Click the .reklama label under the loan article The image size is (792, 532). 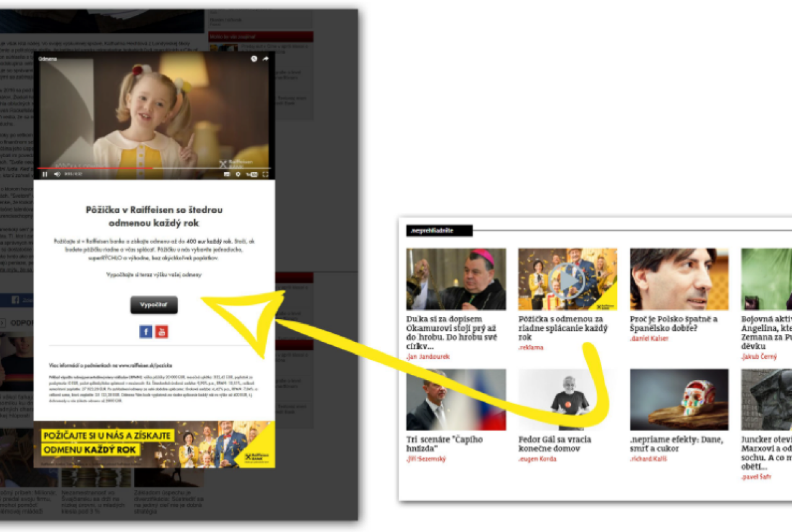pyautogui.click(x=531, y=348)
